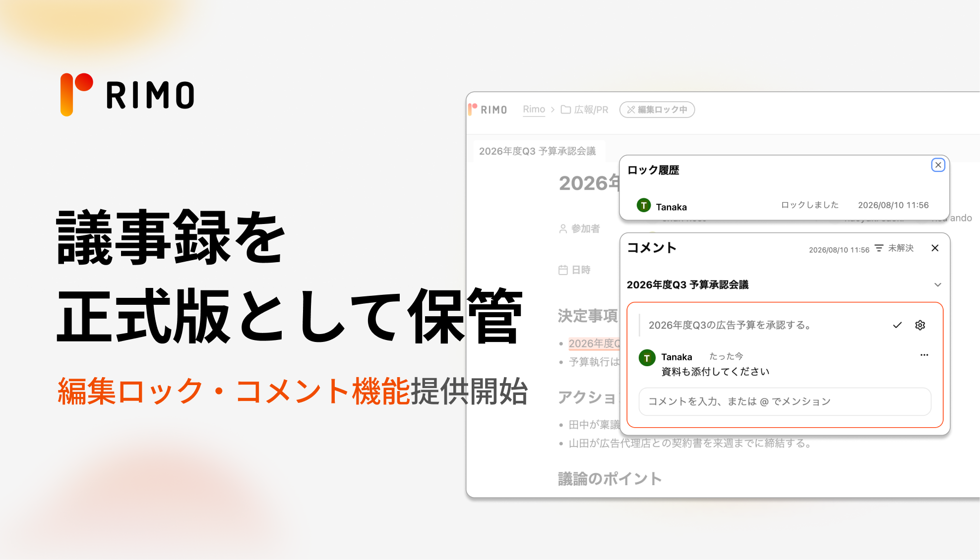The width and height of the screenshot is (980, 560).
Task: Open the comment filter icon beside 未解決
Action: coord(879,248)
